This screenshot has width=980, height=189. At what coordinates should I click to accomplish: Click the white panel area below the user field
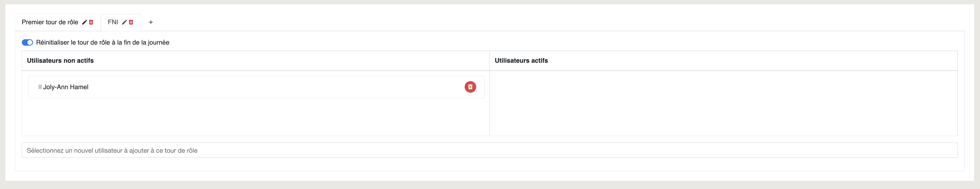(x=490, y=164)
